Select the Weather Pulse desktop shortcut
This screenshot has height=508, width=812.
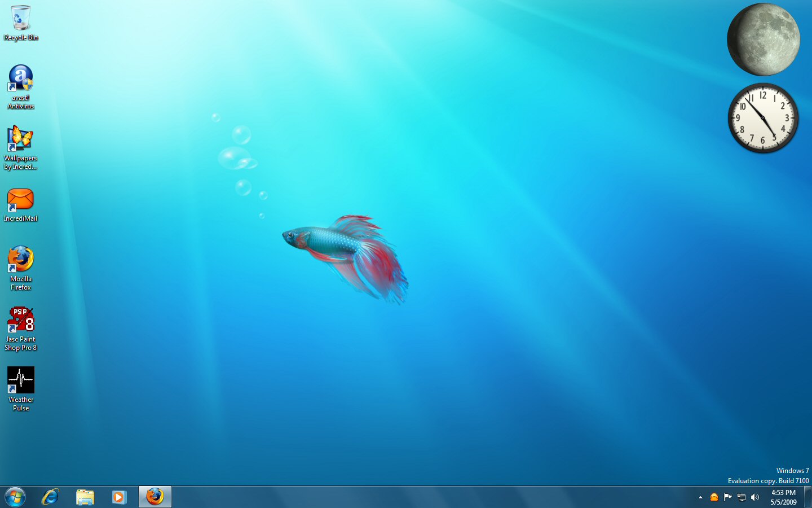pos(21,389)
